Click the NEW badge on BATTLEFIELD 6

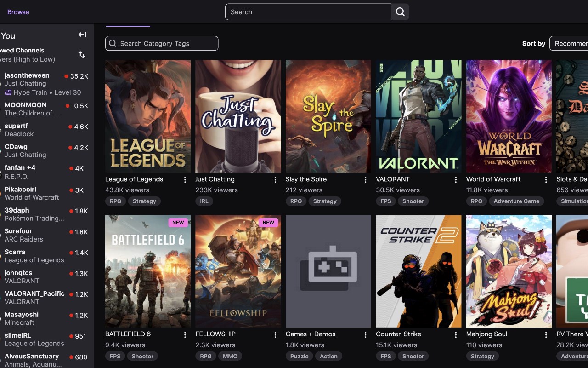pos(178,223)
